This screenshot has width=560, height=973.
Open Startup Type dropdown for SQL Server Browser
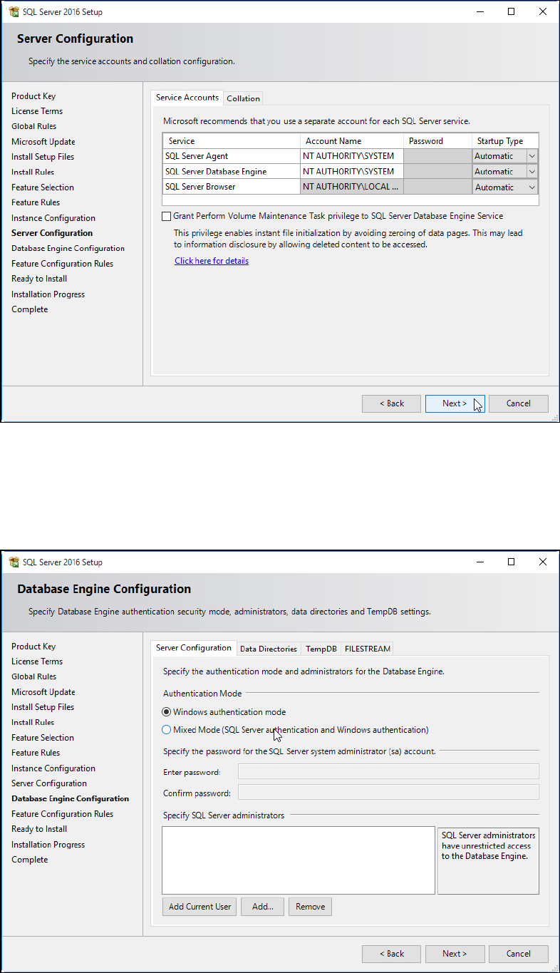coord(532,187)
